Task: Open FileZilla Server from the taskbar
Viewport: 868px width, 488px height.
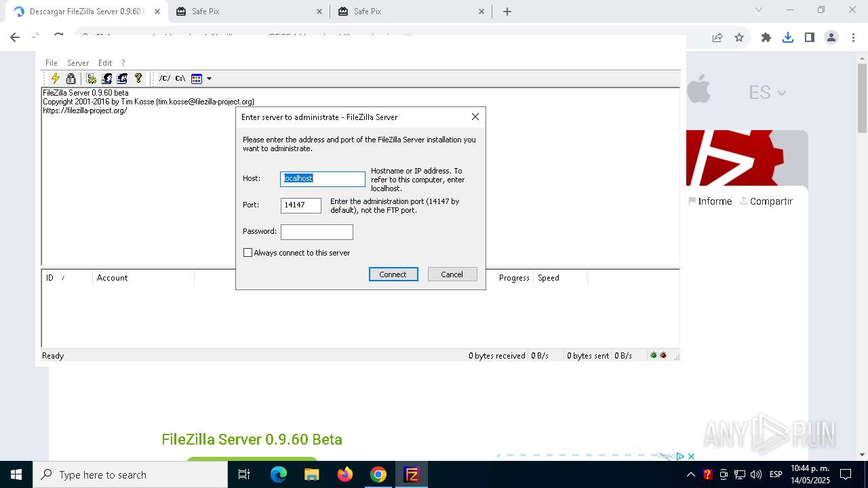Action: 412,474
